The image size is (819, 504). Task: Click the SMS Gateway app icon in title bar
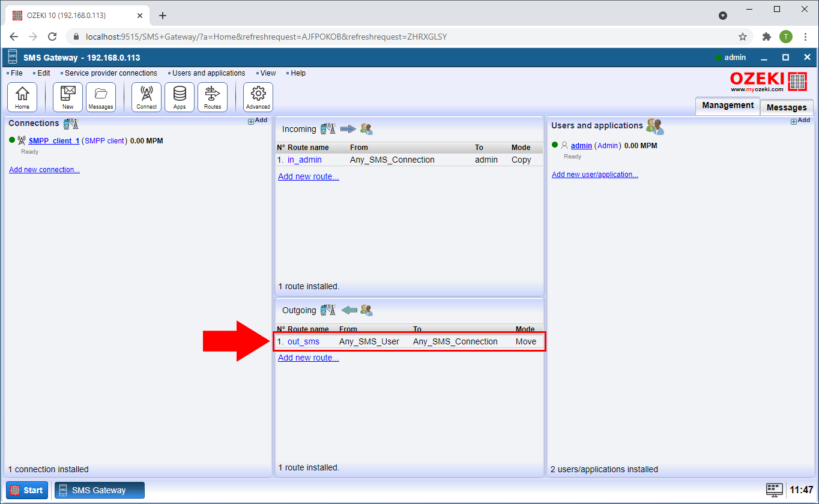point(13,58)
